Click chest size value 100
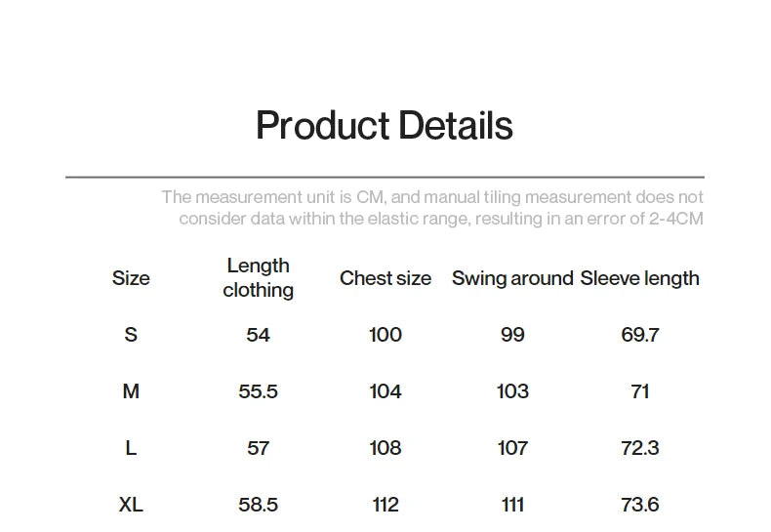771x532 pixels. (385, 335)
